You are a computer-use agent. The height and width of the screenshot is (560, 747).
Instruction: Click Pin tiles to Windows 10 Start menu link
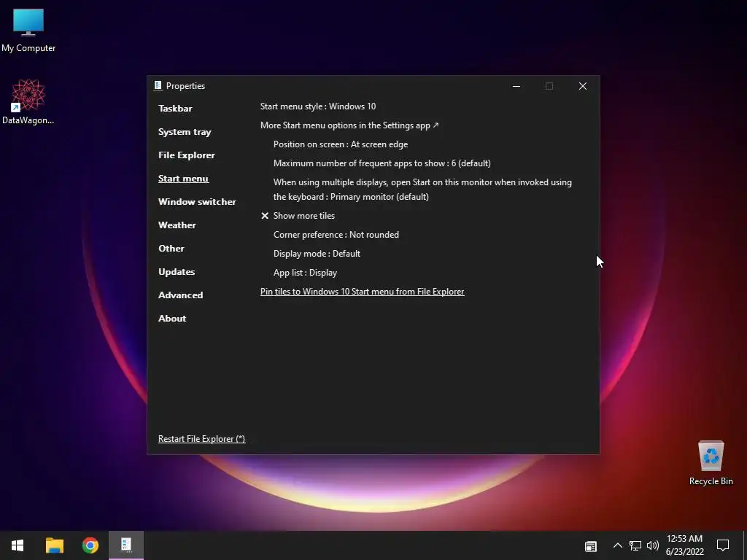(362, 292)
